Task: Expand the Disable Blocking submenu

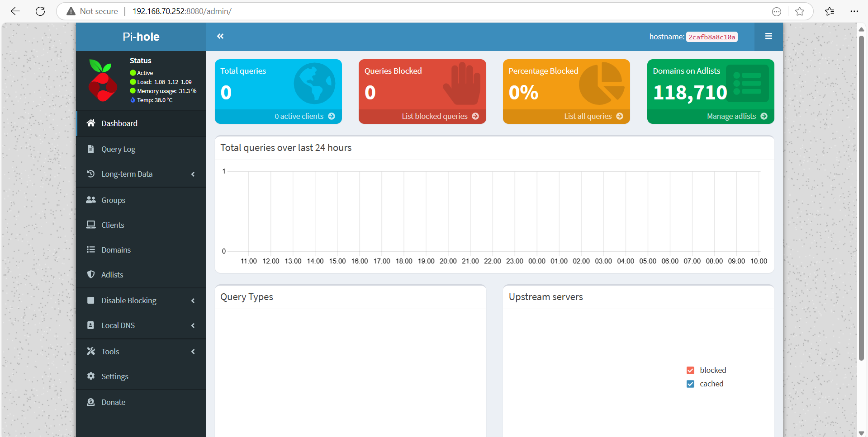Action: tap(193, 301)
